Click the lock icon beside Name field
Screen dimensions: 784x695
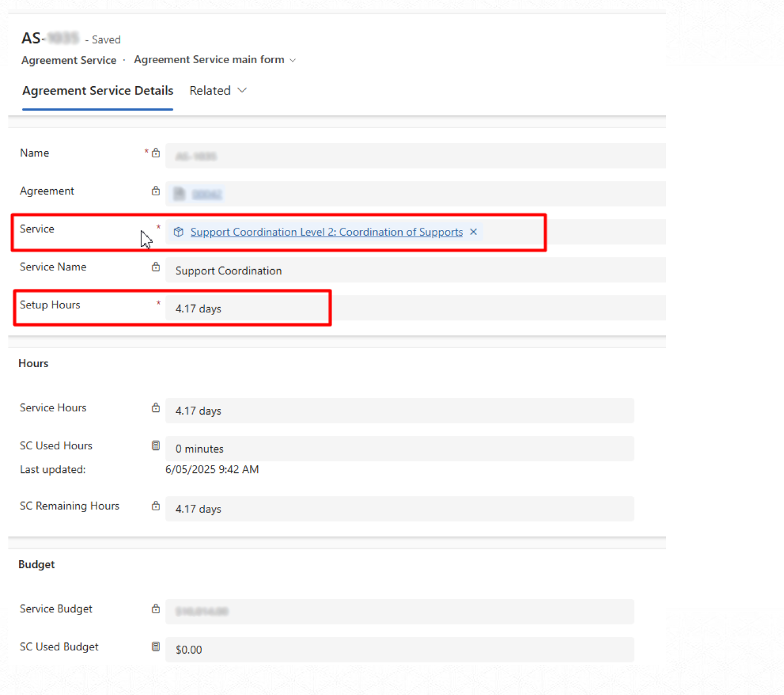tap(156, 153)
